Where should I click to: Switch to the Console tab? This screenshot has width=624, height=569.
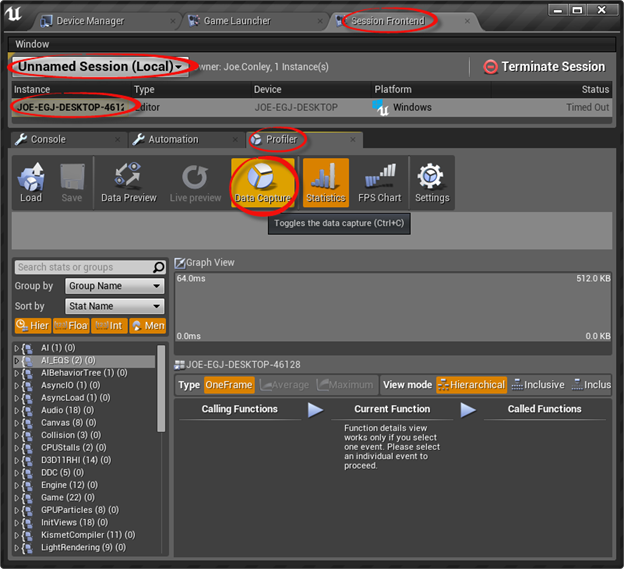(48, 139)
